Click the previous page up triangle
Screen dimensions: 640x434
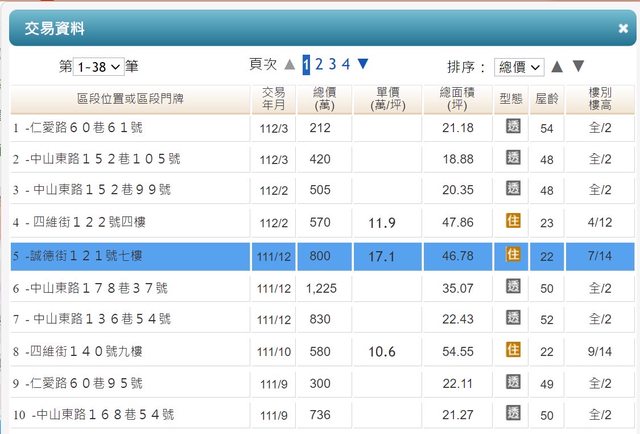point(290,65)
